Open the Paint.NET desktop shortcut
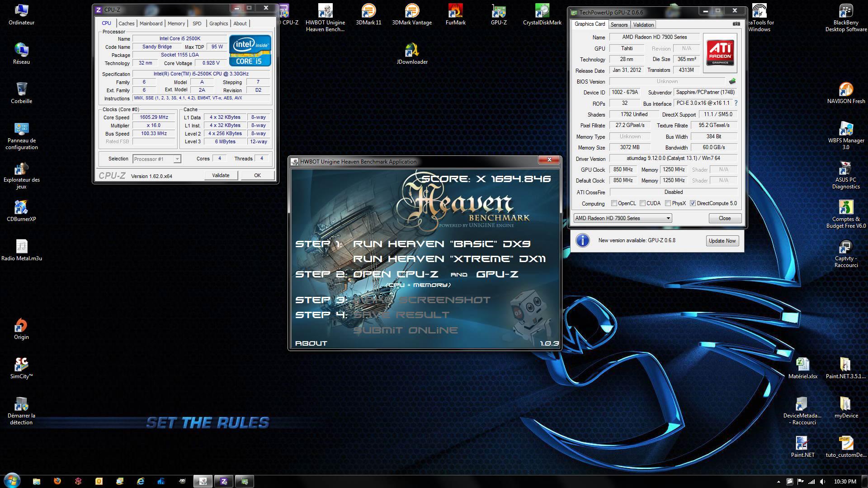This screenshot has height=488, width=868. click(802, 447)
